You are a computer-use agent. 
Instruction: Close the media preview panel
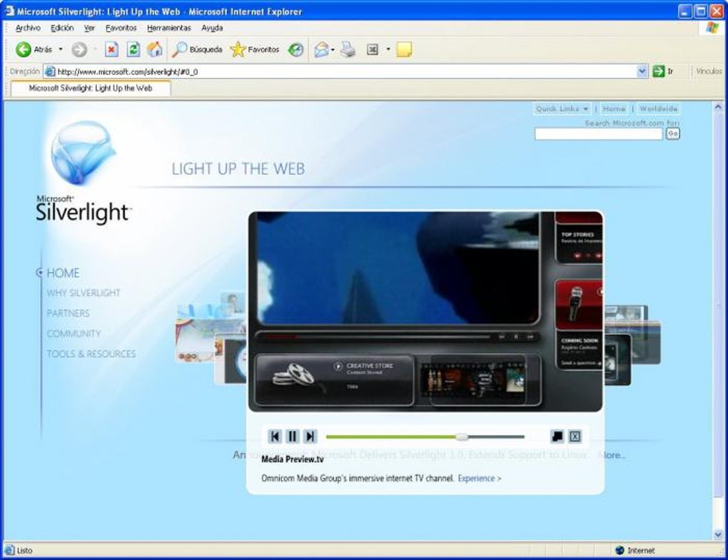pyautogui.click(x=575, y=436)
